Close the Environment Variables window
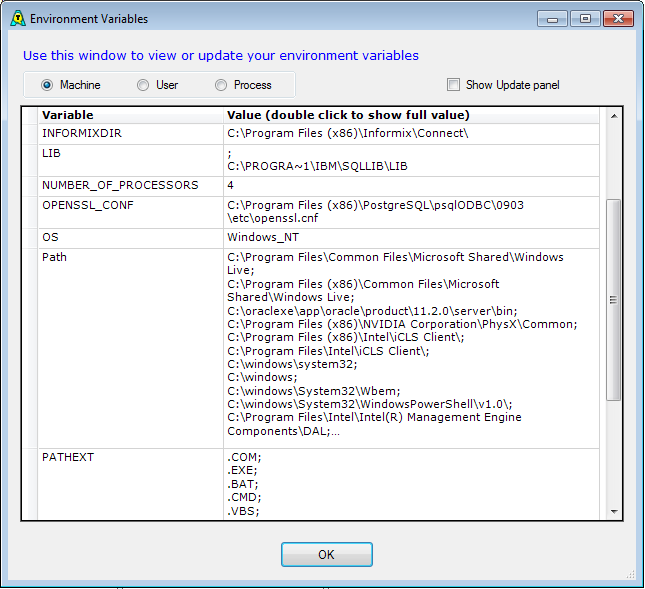The image size is (645, 589). pyautogui.click(x=618, y=19)
